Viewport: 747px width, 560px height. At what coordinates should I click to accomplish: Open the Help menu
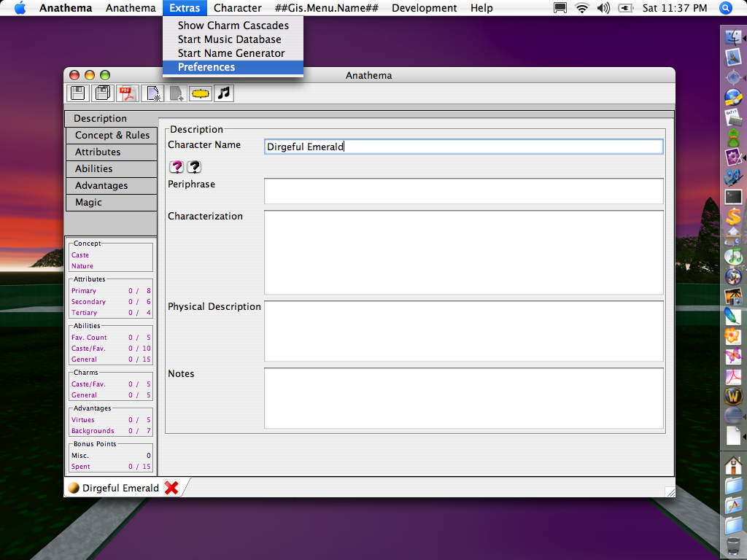[481, 8]
